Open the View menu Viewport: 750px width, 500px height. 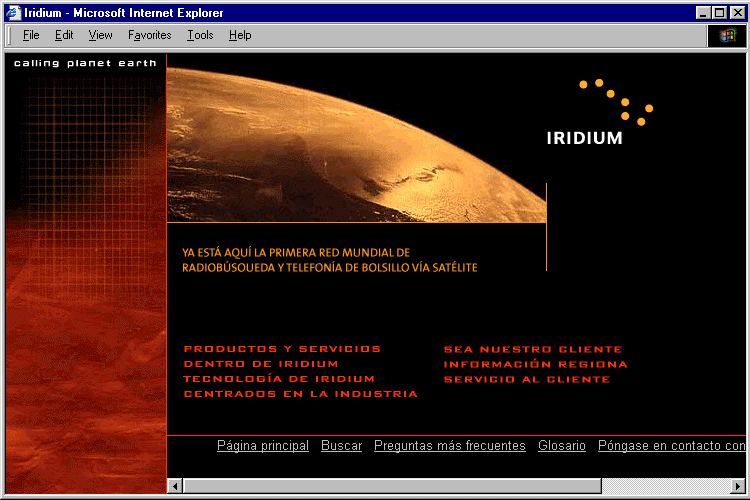(100, 35)
